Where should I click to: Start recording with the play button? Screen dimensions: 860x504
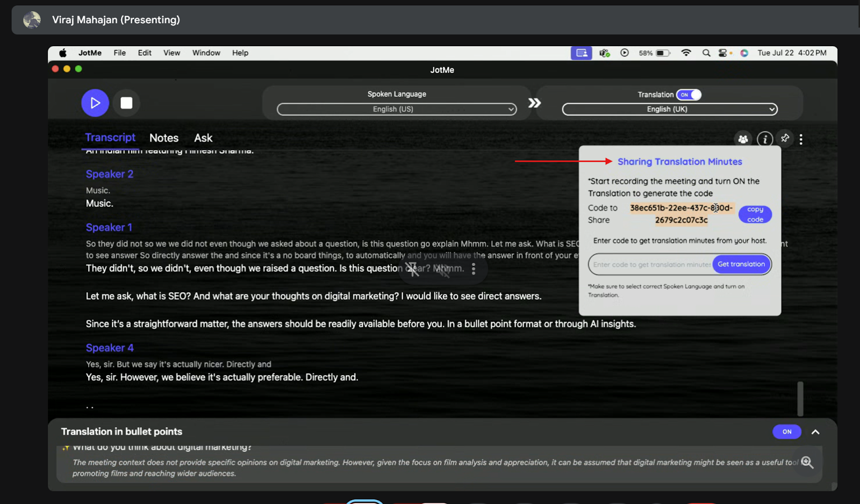tap(95, 103)
